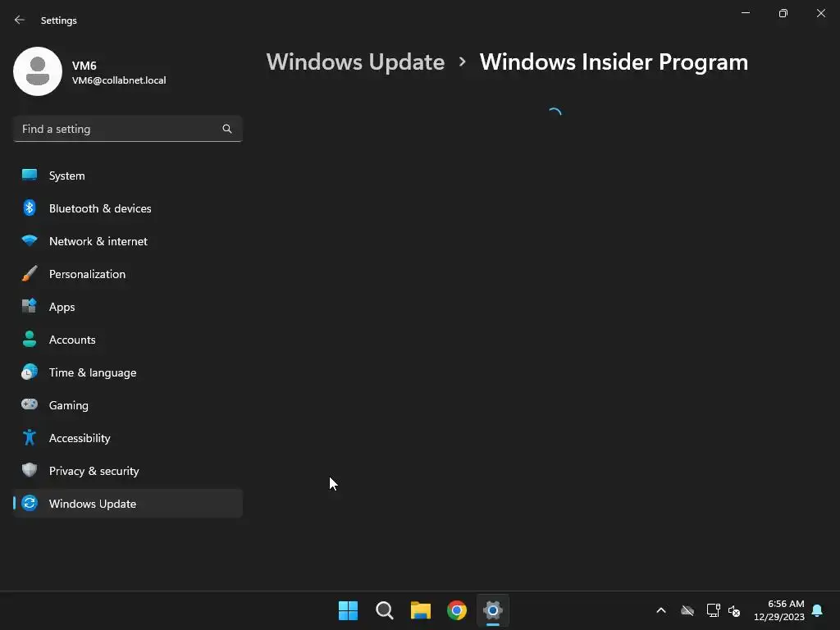Click the VM6@collabnet.local account email

[x=119, y=80]
